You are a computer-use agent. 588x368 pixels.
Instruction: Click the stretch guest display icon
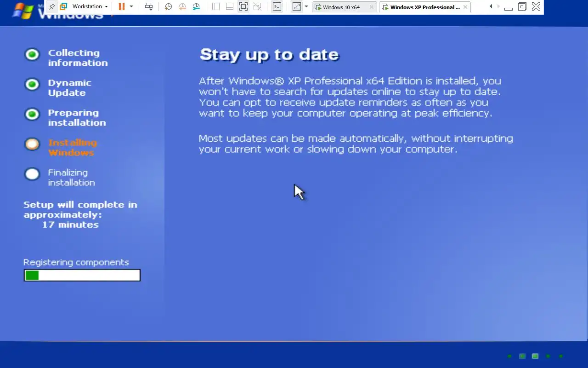pyautogui.click(x=297, y=7)
